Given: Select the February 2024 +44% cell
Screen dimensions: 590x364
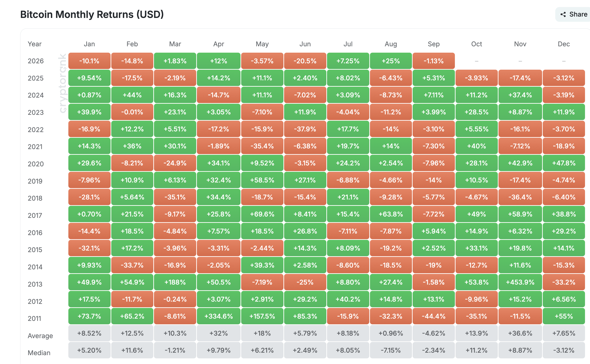Looking at the screenshot, I should 132,95.
